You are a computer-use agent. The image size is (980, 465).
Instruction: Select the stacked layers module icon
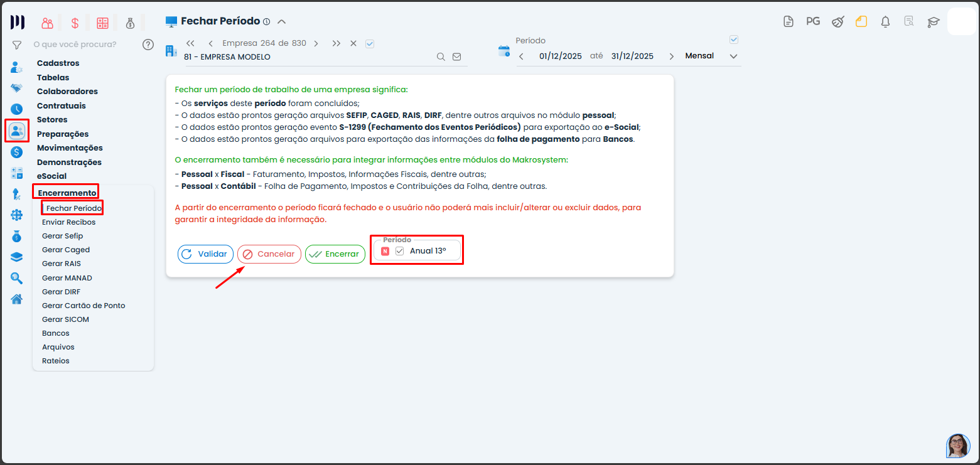point(17,257)
